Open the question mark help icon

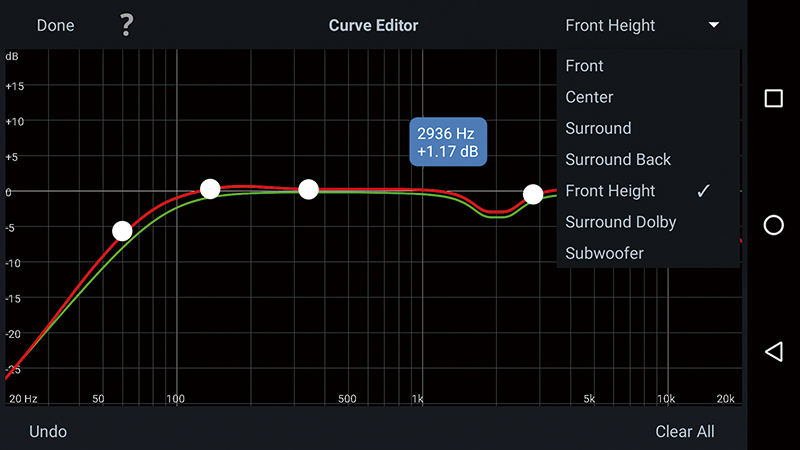pyautogui.click(x=126, y=25)
